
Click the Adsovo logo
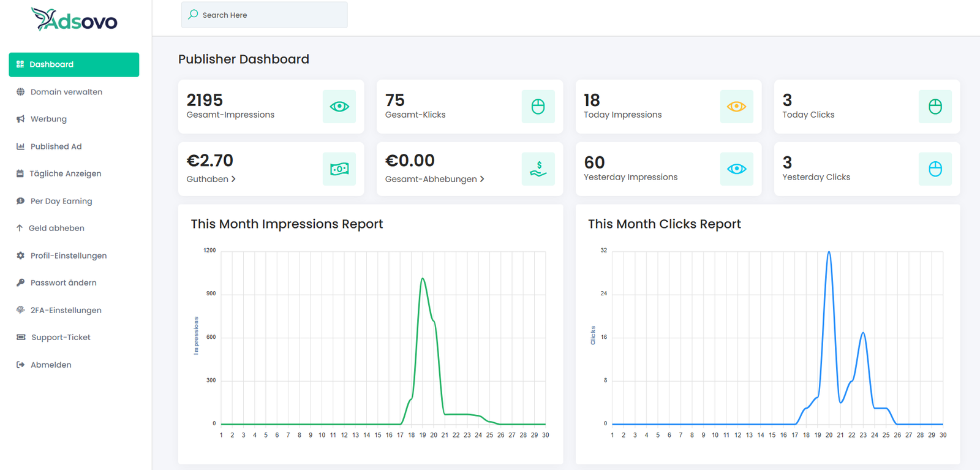pos(74,20)
